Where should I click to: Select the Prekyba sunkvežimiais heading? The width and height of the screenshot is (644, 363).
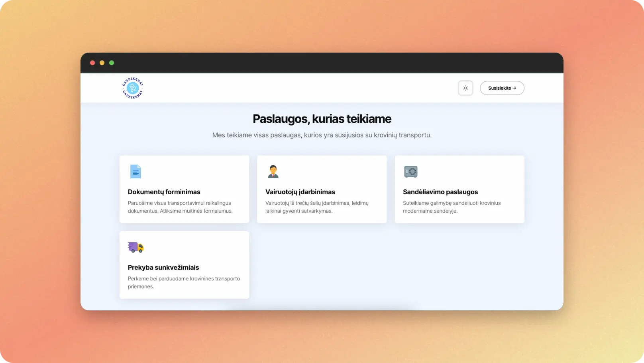pos(163,268)
